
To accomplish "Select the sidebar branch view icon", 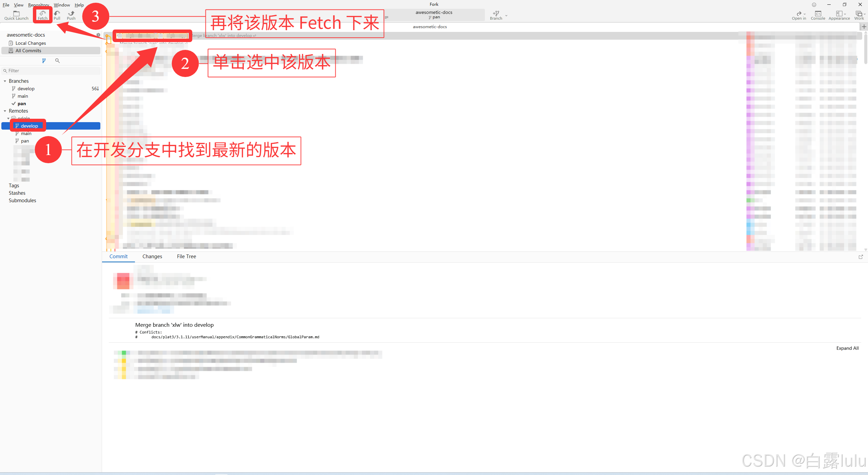I will tap(44, 61).
